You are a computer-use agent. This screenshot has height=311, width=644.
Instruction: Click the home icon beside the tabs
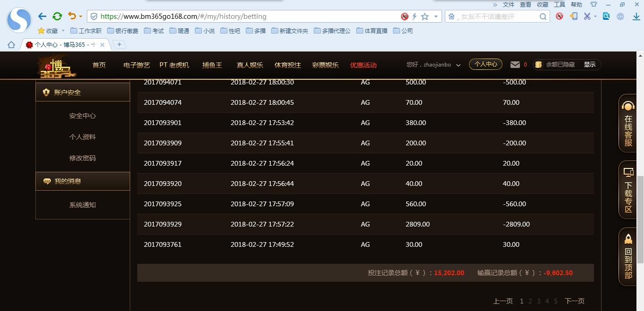tap(11, 45)
